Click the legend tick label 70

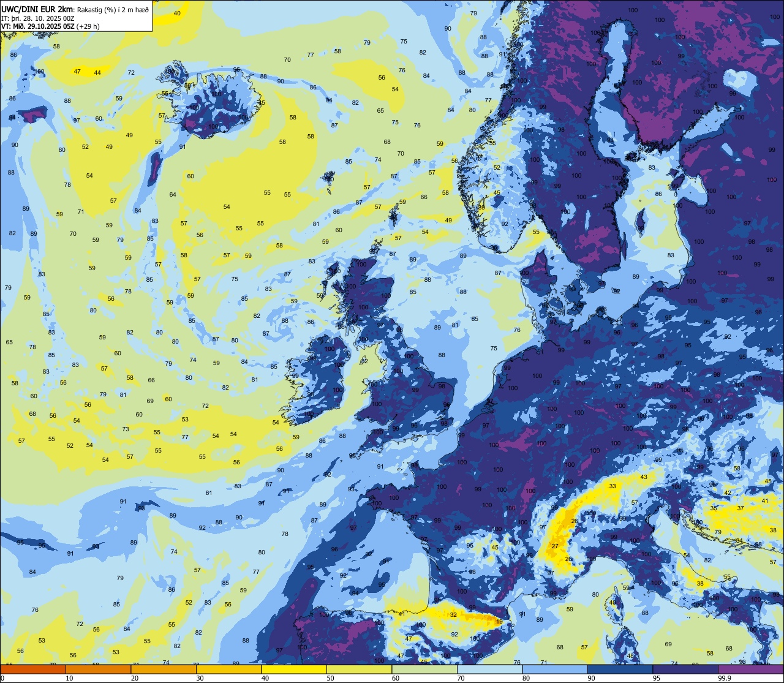click(461, 678)
